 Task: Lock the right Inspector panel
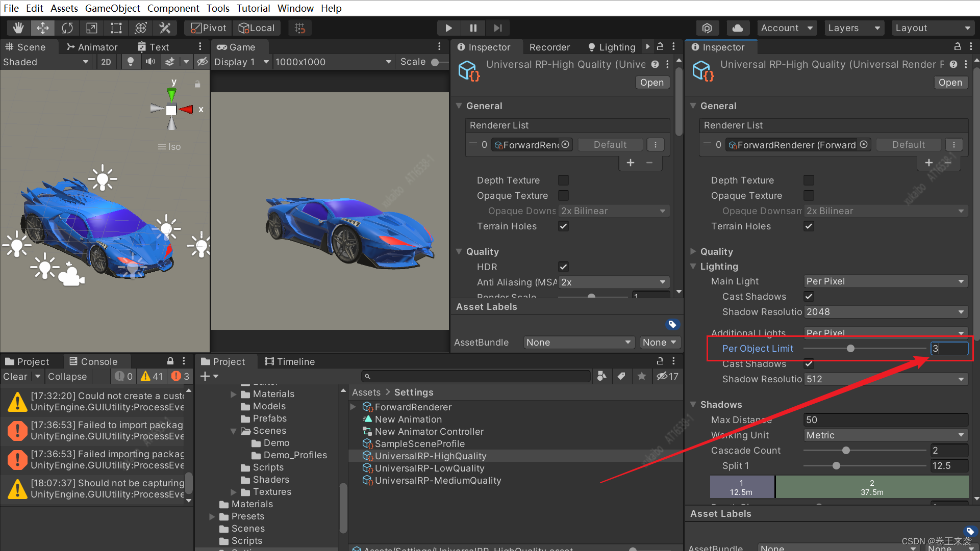(x=958, y=46)
